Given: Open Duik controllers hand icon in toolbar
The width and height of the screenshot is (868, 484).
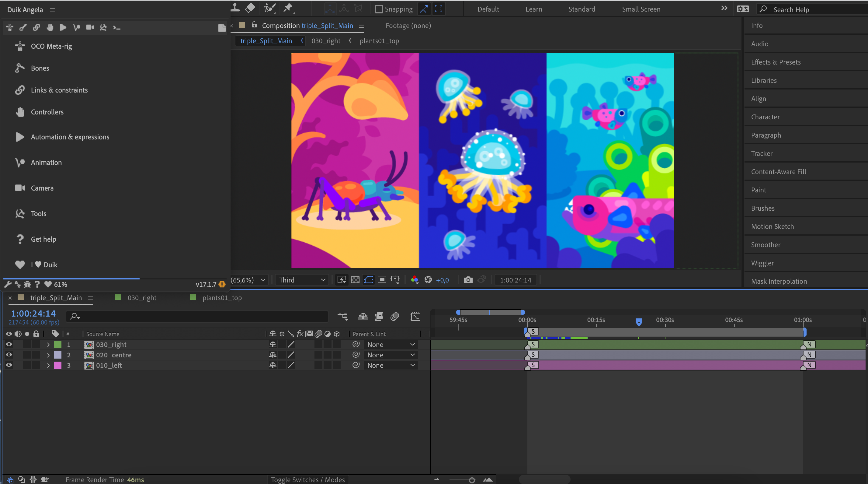Looking at the screenshot, I should [50, 28].
